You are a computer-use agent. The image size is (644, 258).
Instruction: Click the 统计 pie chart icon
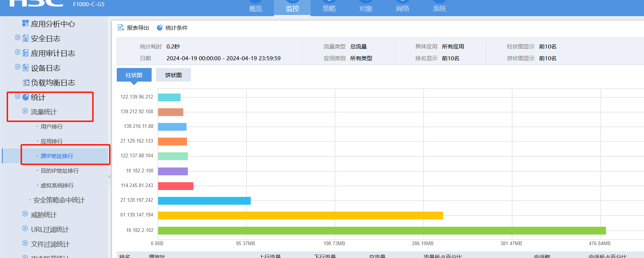(x=26, y=97)
